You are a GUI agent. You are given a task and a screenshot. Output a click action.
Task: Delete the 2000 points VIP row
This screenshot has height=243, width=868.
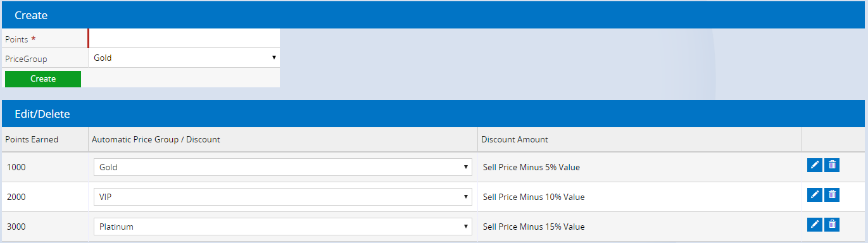pyautogui.click(x=833, y=195)
